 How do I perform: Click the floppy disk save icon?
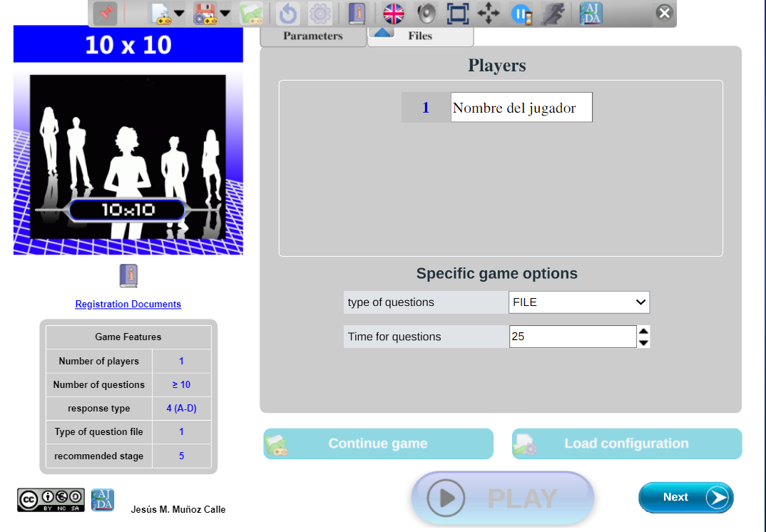205,13
